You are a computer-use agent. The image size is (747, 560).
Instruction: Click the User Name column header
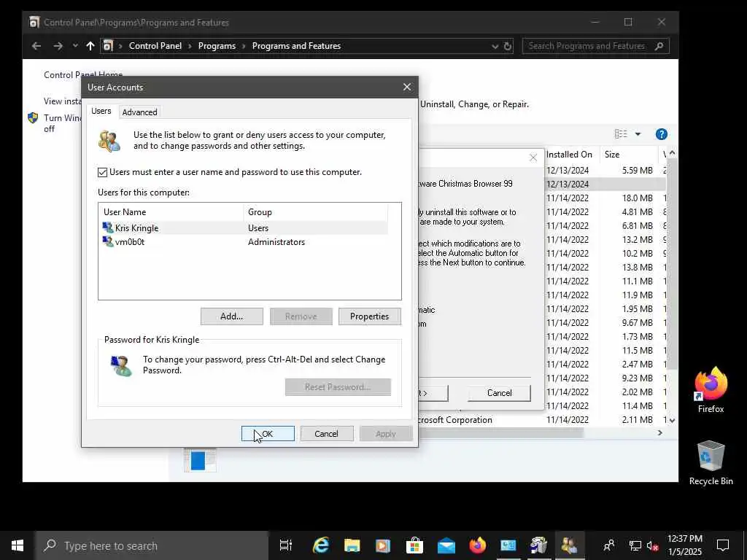[171, 212]
